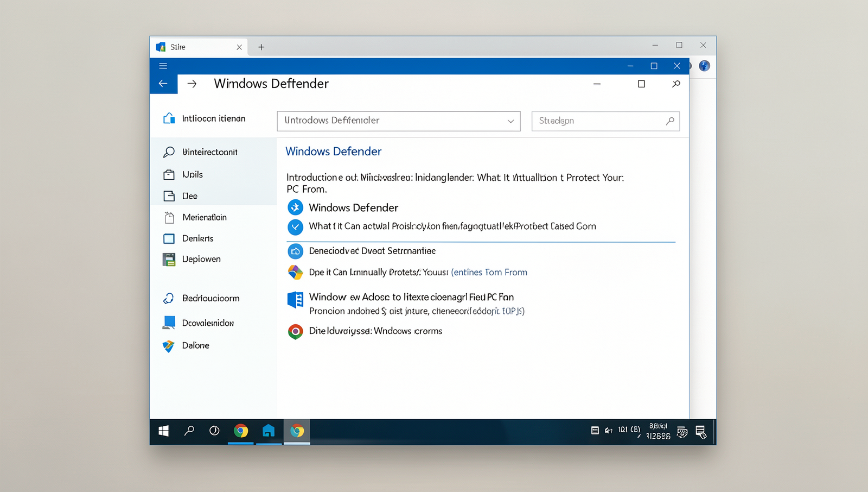Click the blue checkmark icon beside What it Can
Image resolution: width=868 pixels, height=492 pixels.
tap(295, 226)
